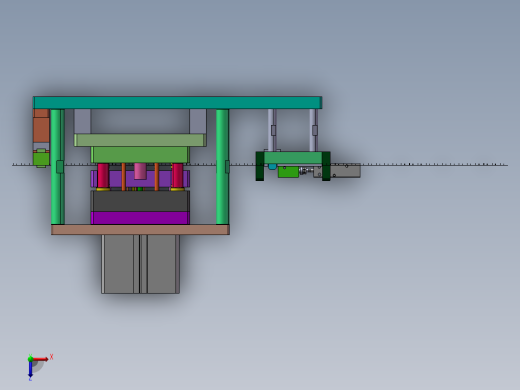Click the red X axis of the triad
The height and width of the screenshot is (390, 520).
pos(40,359)
